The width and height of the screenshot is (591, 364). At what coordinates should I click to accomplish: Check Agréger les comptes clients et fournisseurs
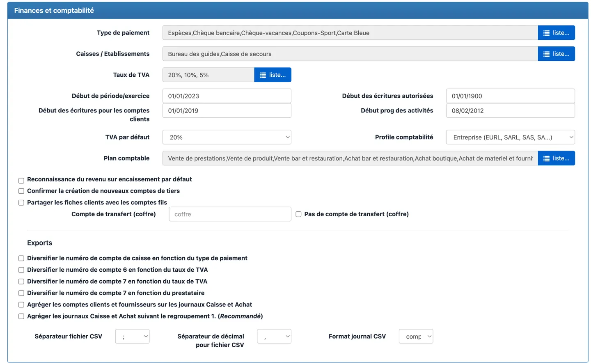(21, 304)
